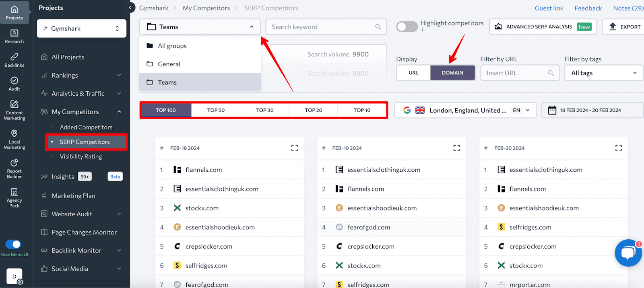Collapse the Teams group dropdown
The image size is (644, 288).
point(200,27)
